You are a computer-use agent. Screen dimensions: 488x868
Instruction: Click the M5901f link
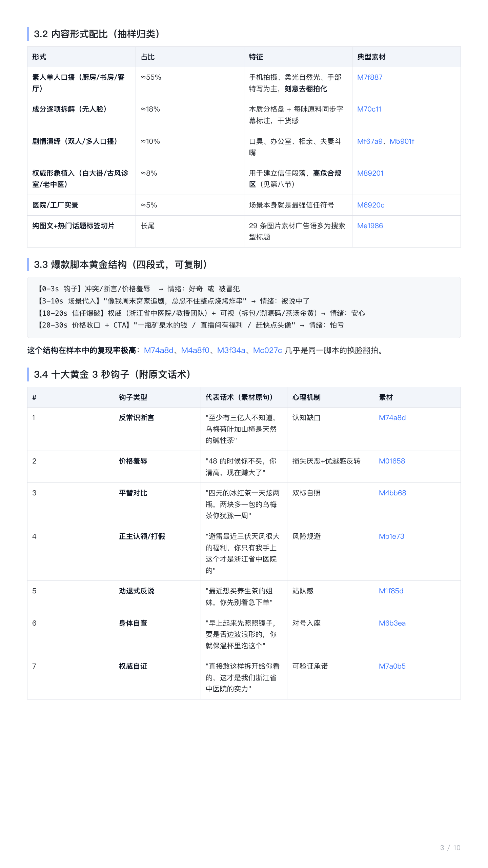coord(402,141)
